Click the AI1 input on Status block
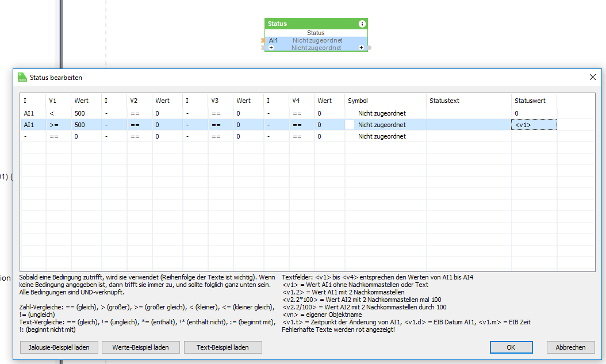The height and width of the screenshot is (364, 606). (x=273, y=40)
